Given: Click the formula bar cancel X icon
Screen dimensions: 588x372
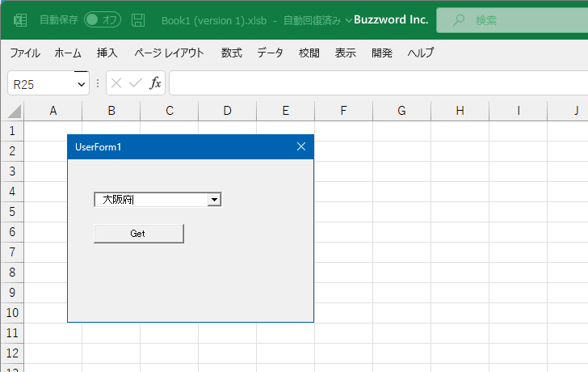Looking at the screenshot, I should click(116, 83).
